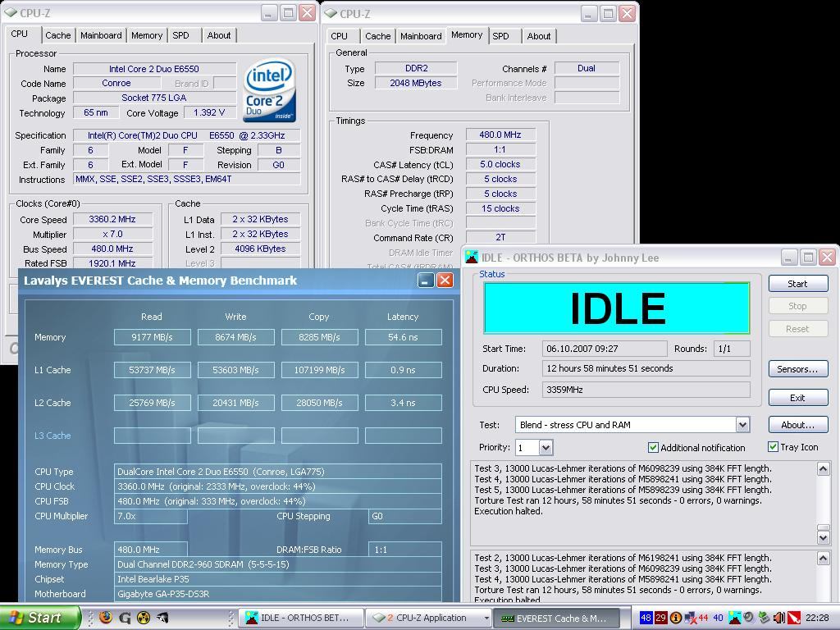Toggle the Tray Icon checkbox
The image size is (840, 630).
(773, 447)
